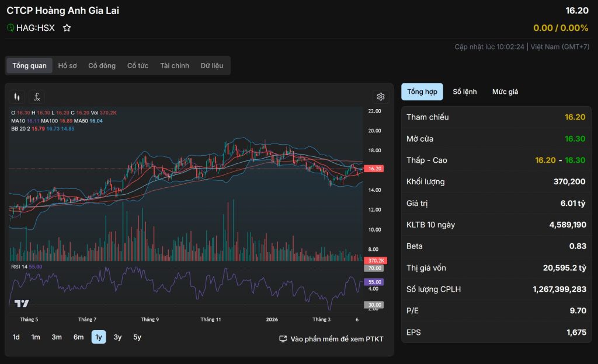Open the fx indicators icon
Viewport: 598px width, 364px height.
37,97
